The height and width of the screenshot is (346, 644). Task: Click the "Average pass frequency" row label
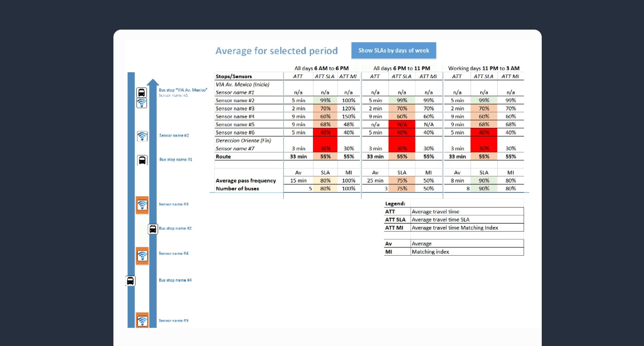(246, 181)
